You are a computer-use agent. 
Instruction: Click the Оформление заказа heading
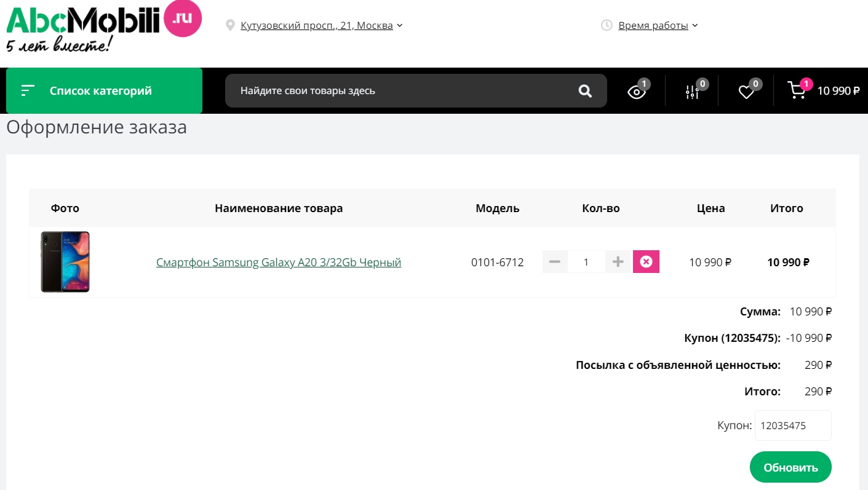tap(97, 128)
